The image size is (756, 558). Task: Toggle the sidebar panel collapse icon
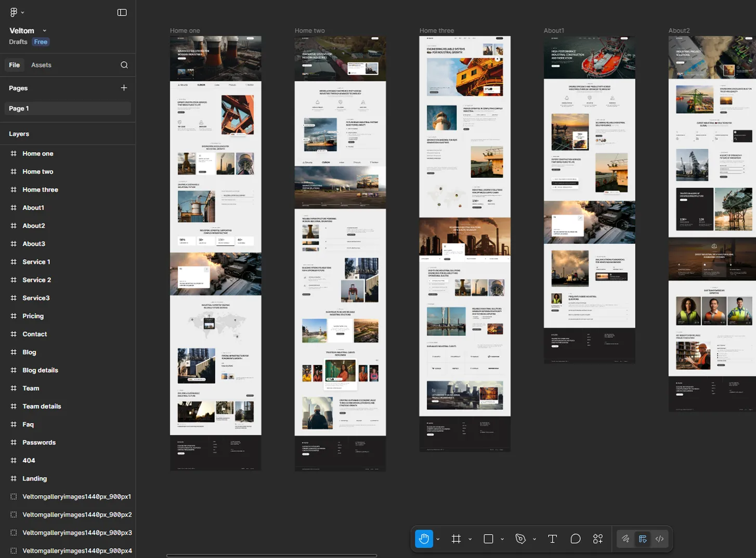(x=122, y=12)
